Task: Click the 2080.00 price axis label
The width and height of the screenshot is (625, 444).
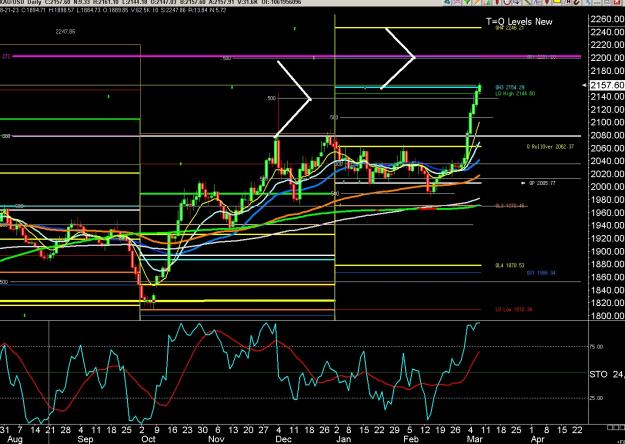Action: (x=608, y=135)
